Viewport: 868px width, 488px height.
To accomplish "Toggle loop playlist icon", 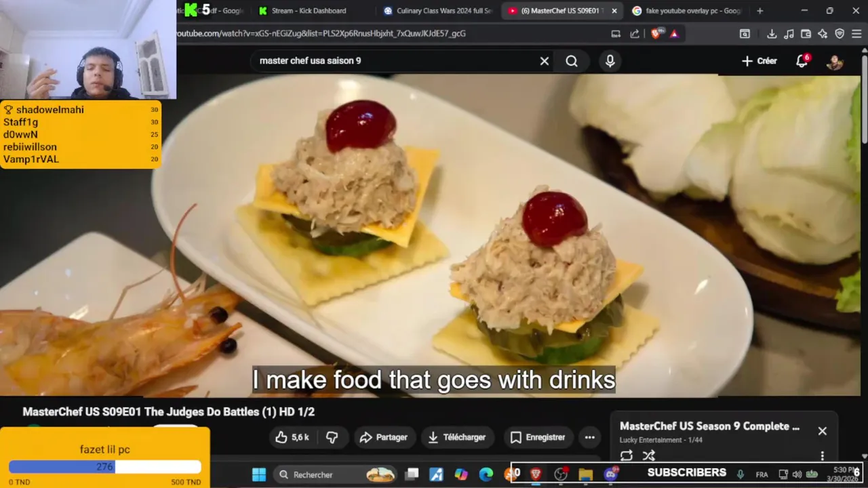I will pyautogui.click(x=627, y=455).
